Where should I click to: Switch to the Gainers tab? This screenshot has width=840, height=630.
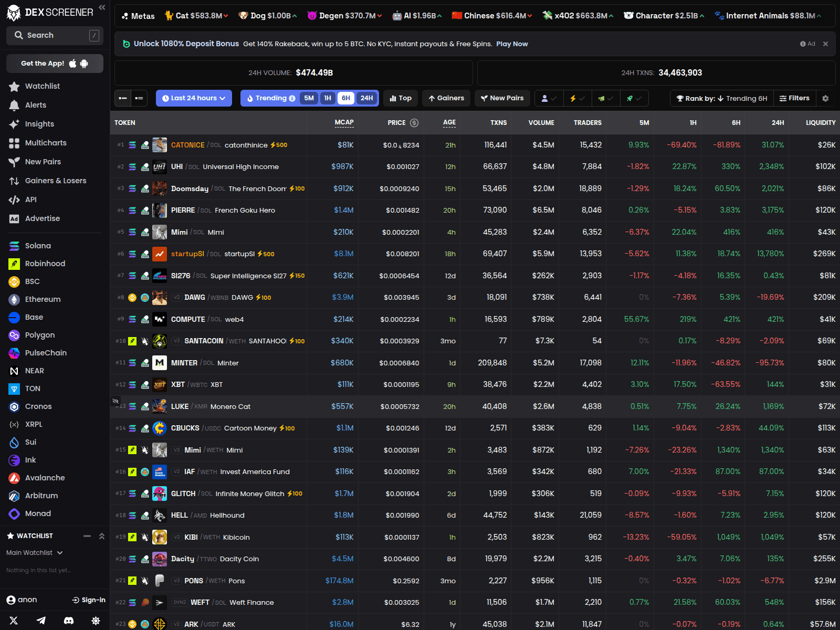click(446, 98)
